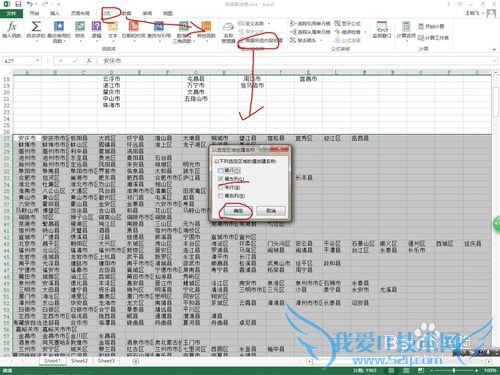Open the Home ribbon tab
This screenshot has height=375, width=500.
34,13
